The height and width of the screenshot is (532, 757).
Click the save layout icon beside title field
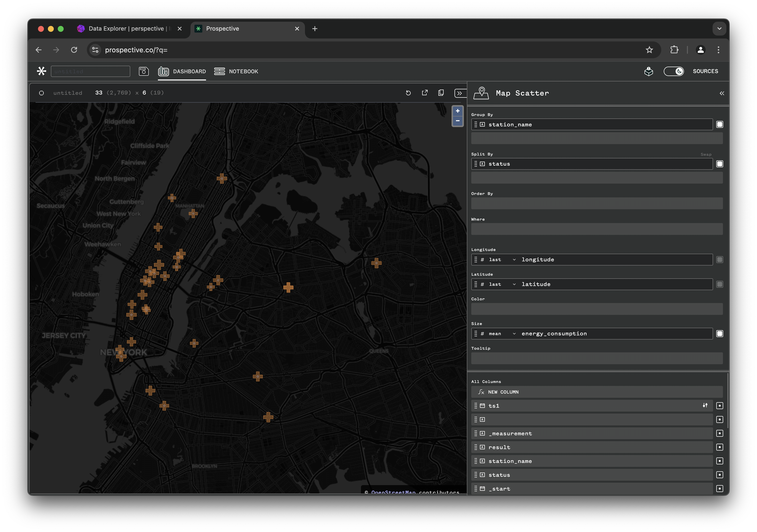[143, 71]
